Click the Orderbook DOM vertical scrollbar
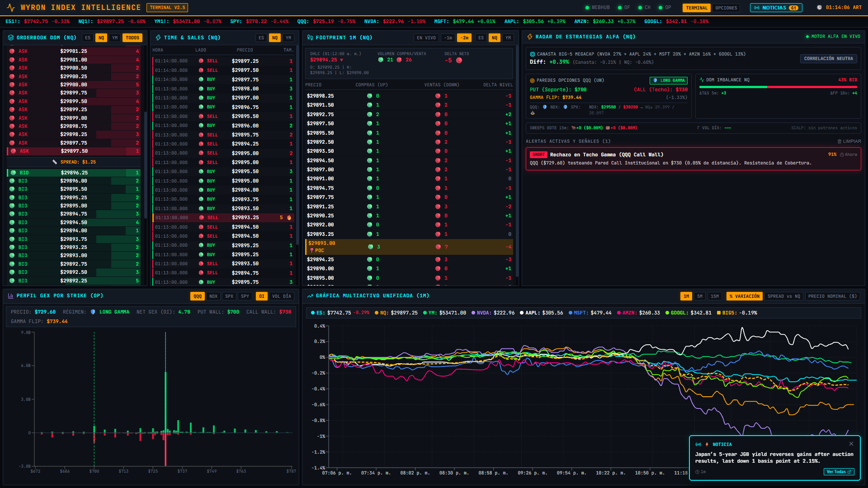Viewport: 868px width, 488px height. pos(145,165)
